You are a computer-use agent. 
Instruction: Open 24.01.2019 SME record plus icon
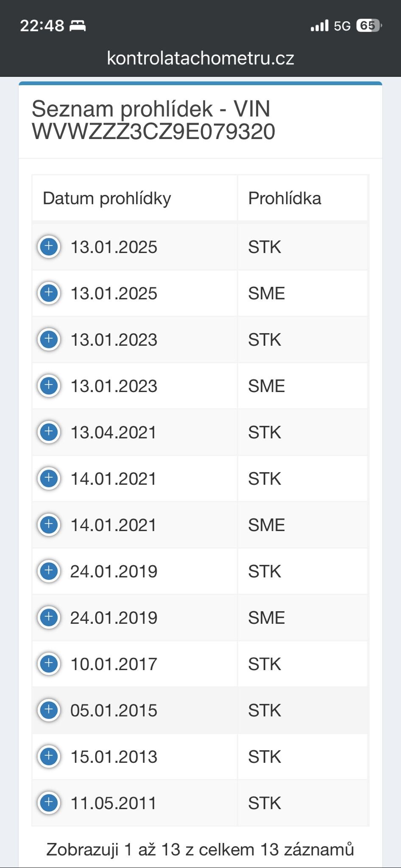pos(49,618)
